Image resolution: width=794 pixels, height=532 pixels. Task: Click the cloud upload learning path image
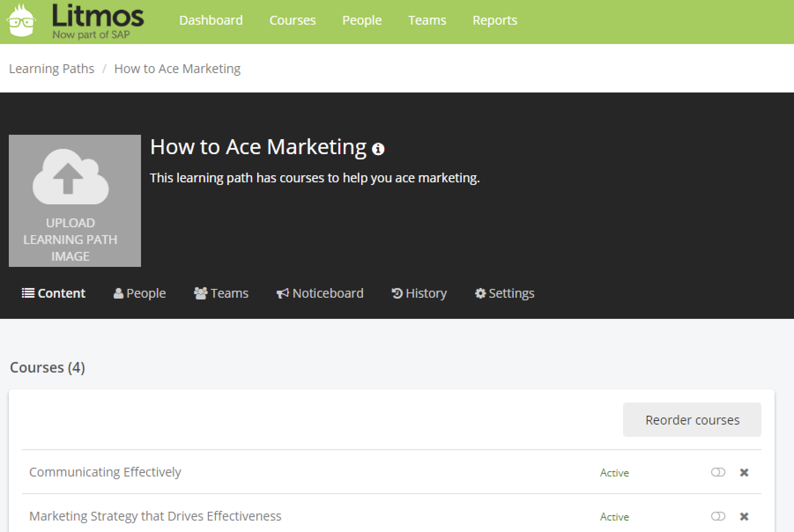click(x=75, y=201)
